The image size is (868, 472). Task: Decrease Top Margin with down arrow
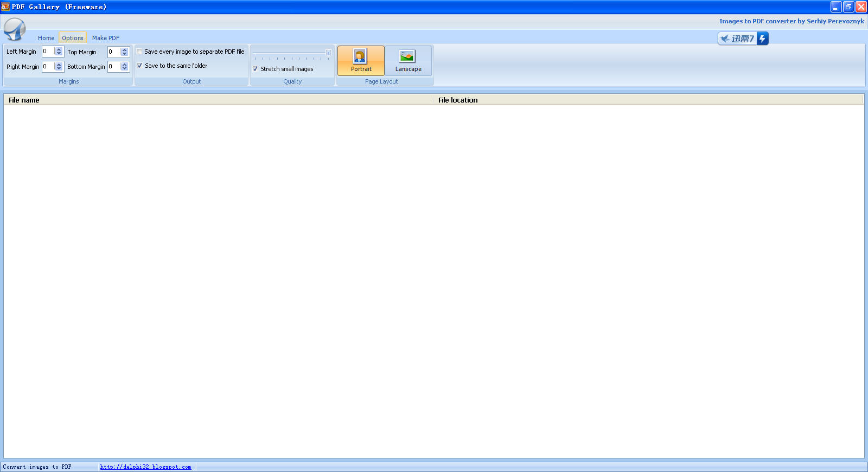[124, 54]
